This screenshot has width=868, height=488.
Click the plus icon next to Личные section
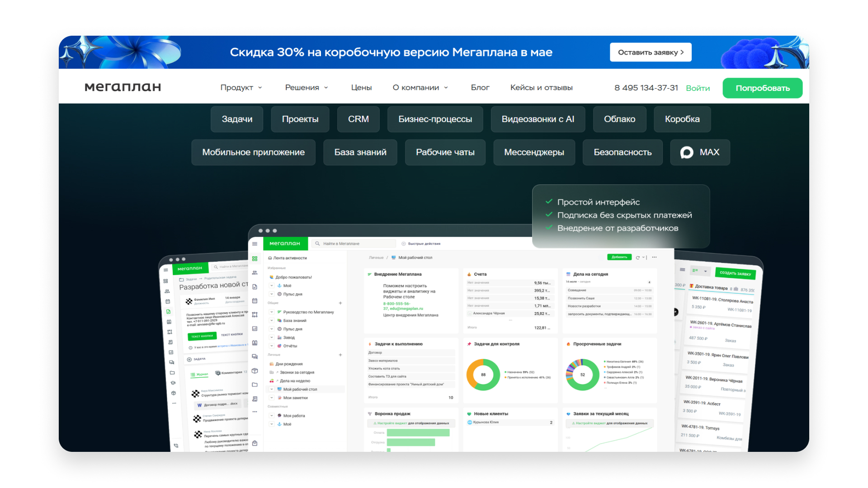(x=340, y=355)
